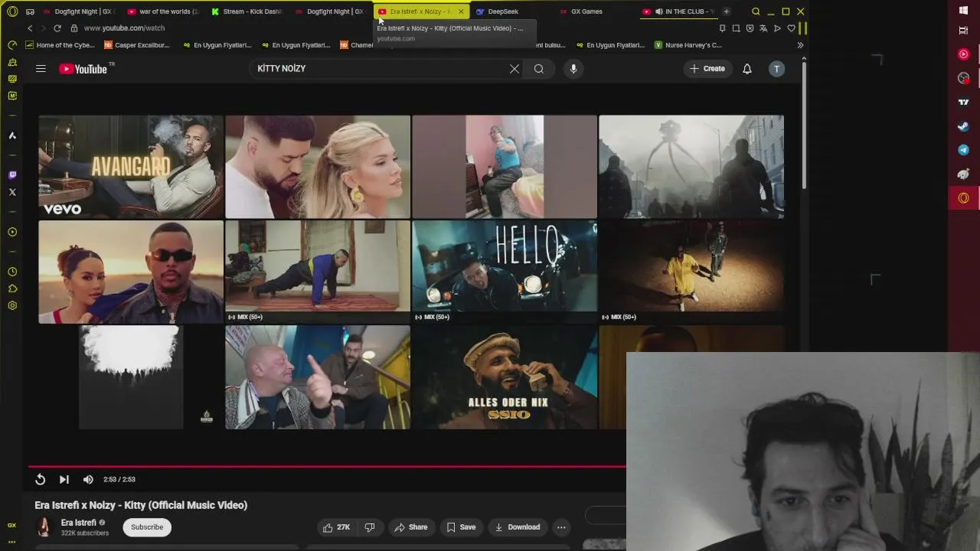Image resolution: width=980 pixels, height=551 pixels.
Task: Open sidebar three-dots setup menu
Action: point(12,542)
